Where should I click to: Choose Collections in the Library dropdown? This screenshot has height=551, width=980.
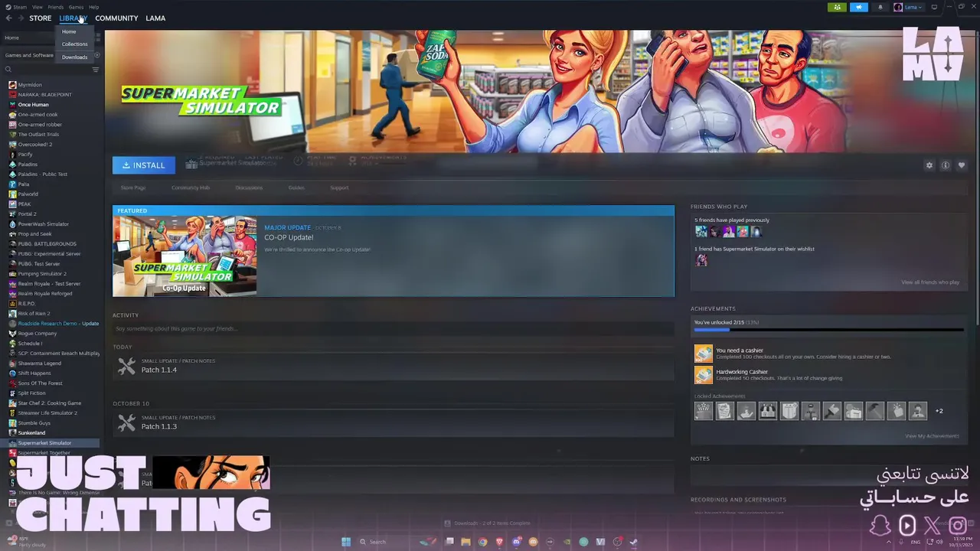75,44
